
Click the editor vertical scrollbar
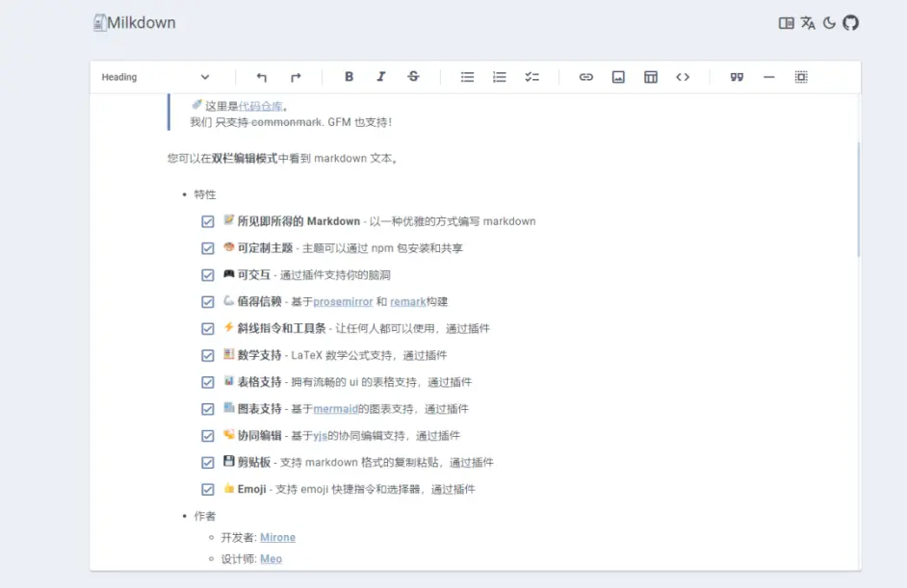(858, 199)
